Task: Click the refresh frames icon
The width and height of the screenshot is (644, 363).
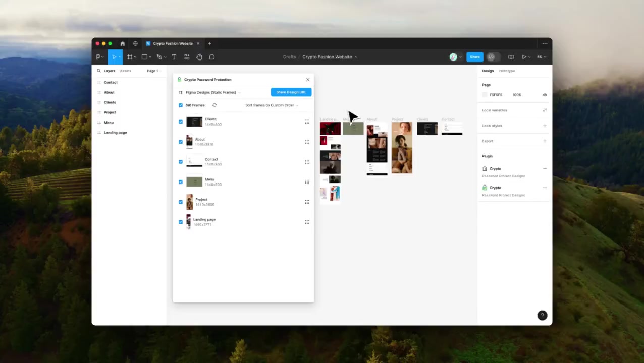Action: click(214, 105)
